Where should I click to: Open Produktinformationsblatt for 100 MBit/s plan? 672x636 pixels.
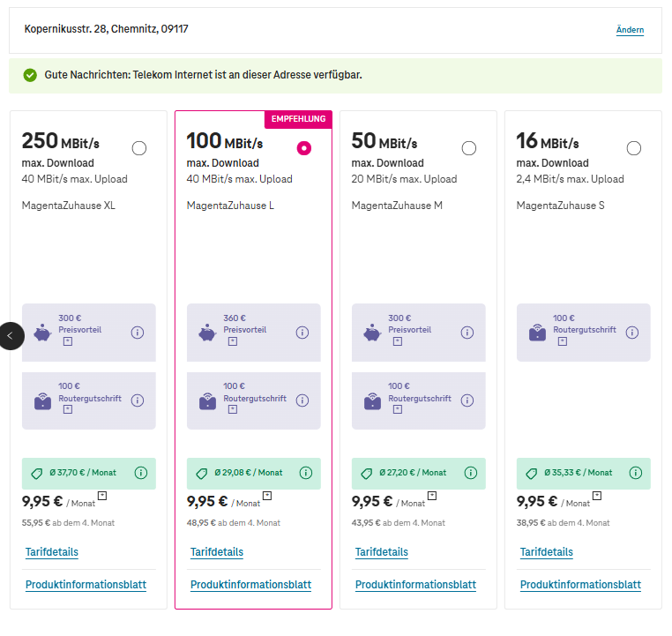pos(250,585)
